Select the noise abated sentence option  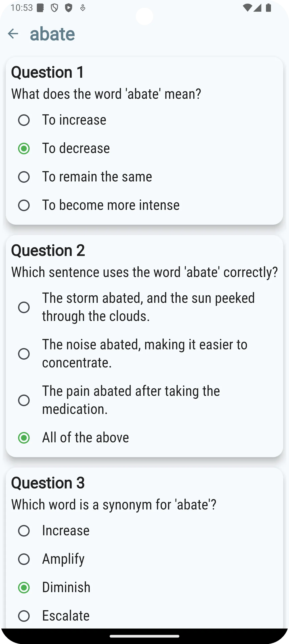[x=144, y=354]
